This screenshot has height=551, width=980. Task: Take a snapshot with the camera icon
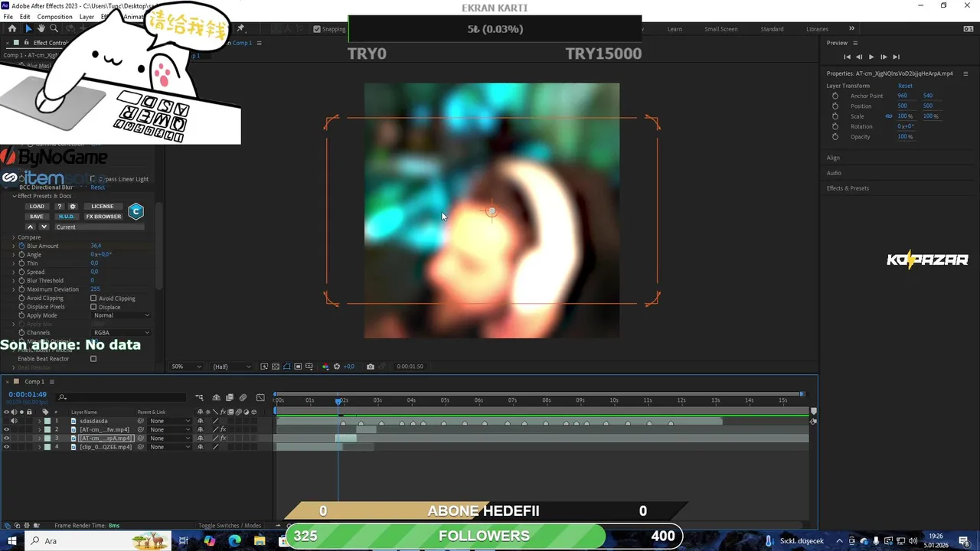pyautogui.click(x=371, y=367)
